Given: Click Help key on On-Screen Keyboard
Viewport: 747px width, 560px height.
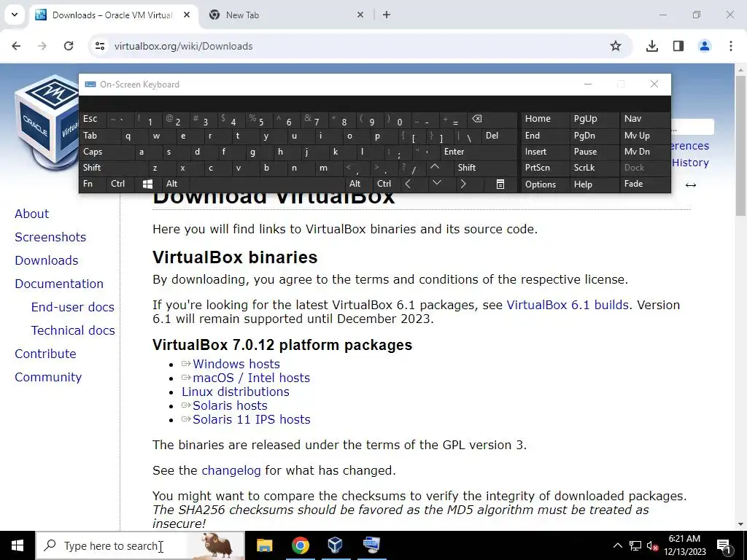Looking at the screenshot, I should click(x=594, y=184).
